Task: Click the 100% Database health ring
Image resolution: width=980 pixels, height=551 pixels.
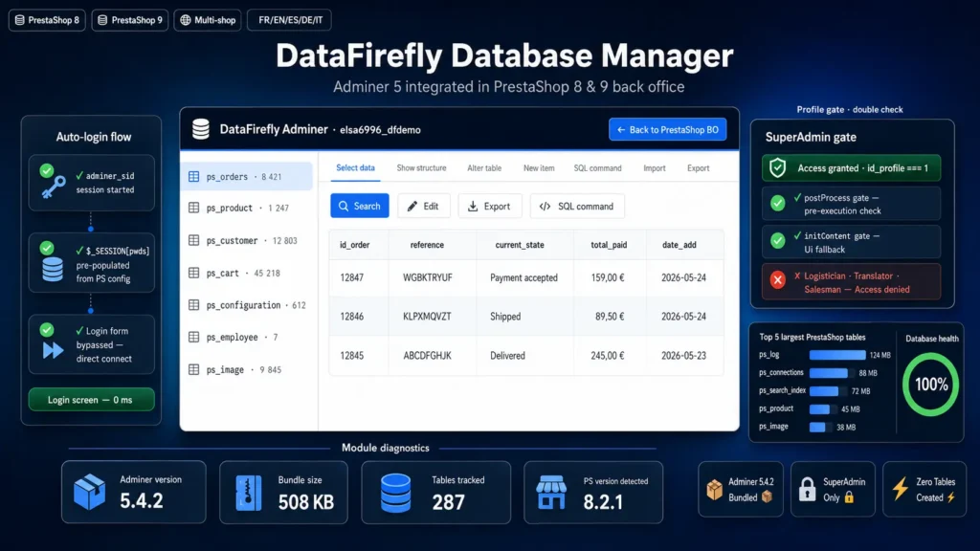Action: 930,385
